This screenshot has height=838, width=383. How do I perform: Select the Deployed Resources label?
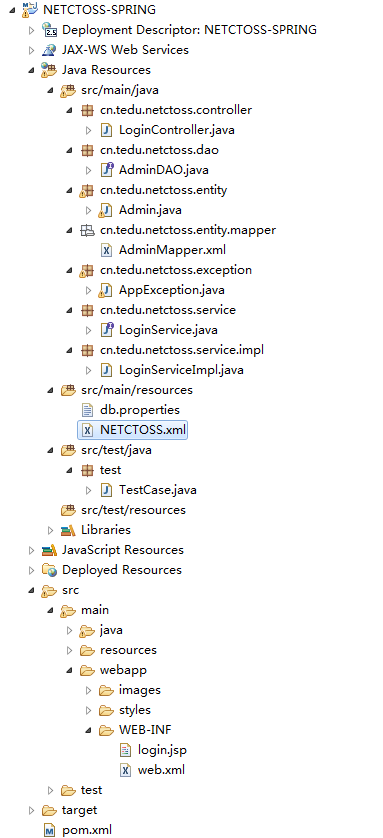click(x=122, y=570)
